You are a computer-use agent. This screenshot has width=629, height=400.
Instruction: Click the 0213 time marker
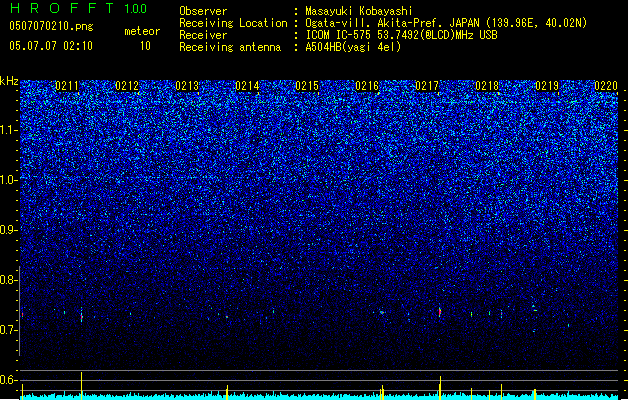tap(187, 86)
